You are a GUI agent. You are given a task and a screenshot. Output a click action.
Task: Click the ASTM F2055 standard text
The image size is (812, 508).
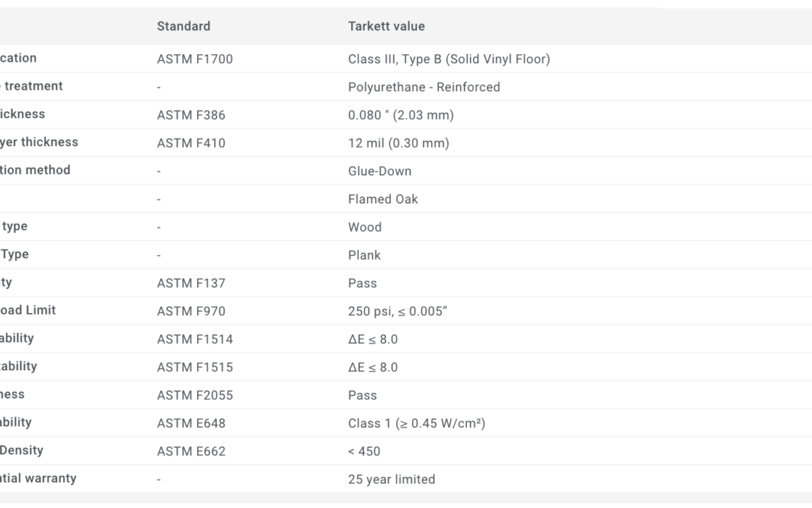[x=195, y=395]
